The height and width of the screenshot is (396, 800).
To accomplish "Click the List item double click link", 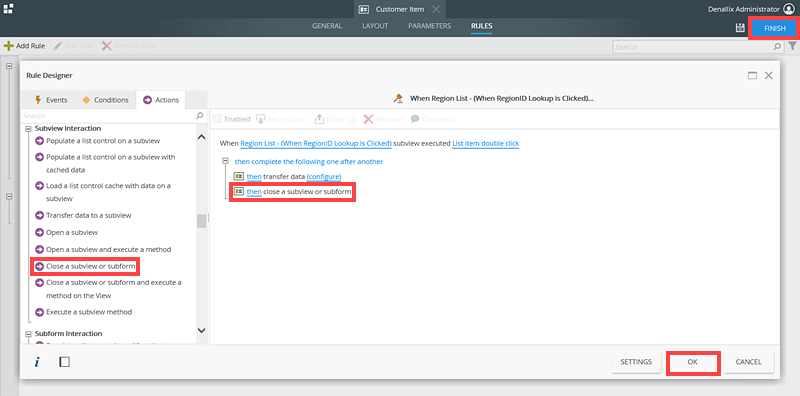I will click(x=486, y=143).
